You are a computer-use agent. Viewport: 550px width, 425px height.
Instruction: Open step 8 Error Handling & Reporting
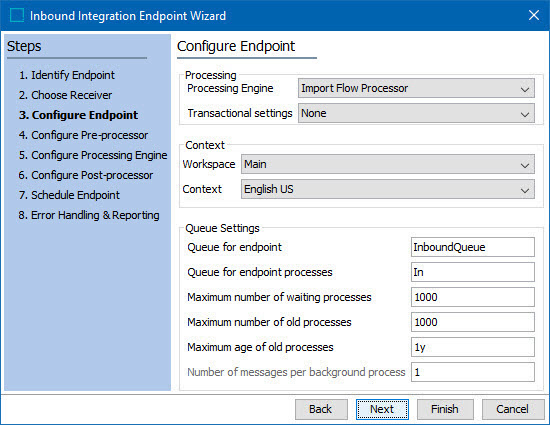[89, 215]
